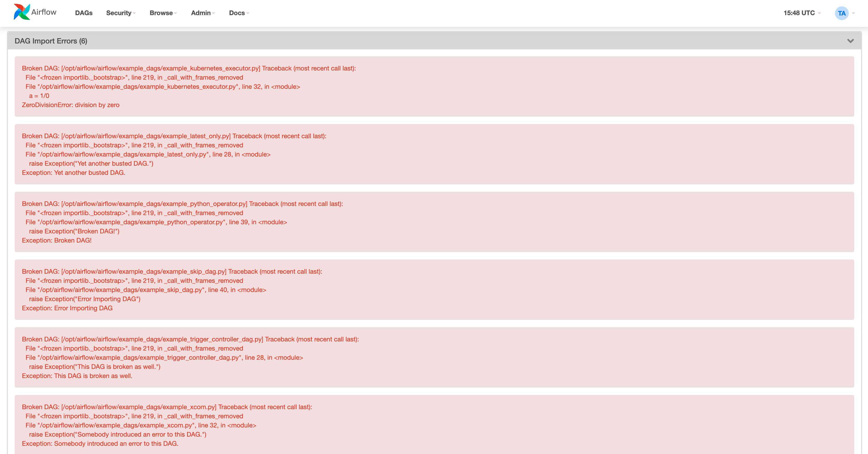The width and height of the screenshot is (868, 454).
Task: Click the example_kubernetes_executor.py Broken DAG heading
Action: (189, 68)
